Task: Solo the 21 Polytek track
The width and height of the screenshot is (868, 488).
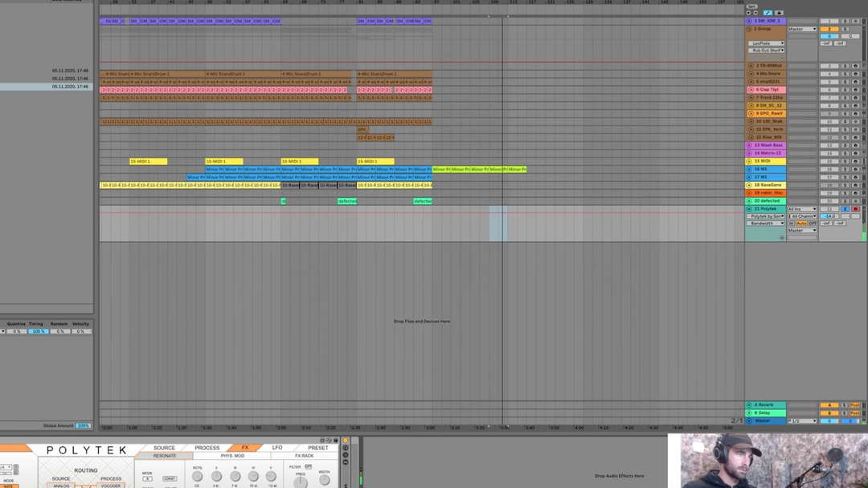Action: (x=845, y=209)
